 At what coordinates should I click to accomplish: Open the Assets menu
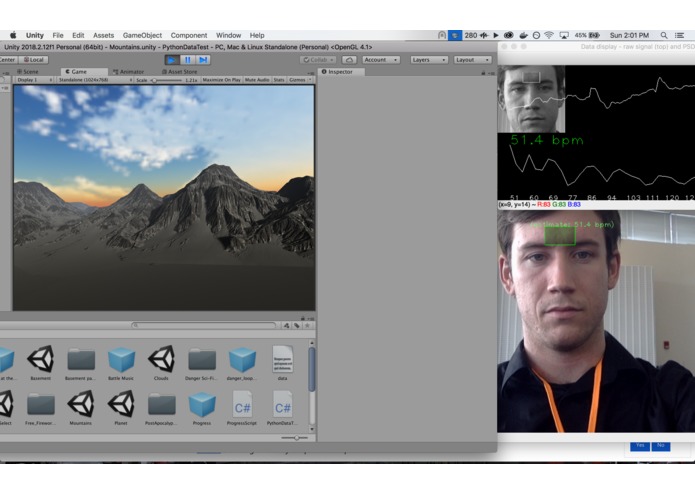click(103, 35)
